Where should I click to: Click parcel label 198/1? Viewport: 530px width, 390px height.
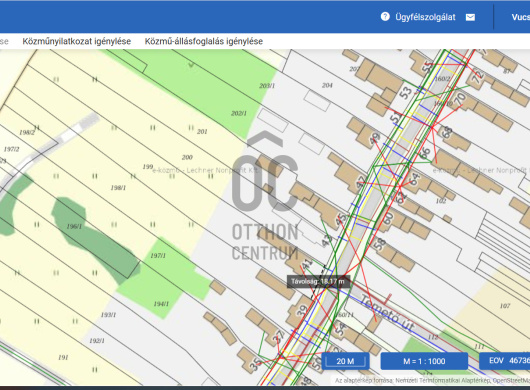tap(118, 188)
